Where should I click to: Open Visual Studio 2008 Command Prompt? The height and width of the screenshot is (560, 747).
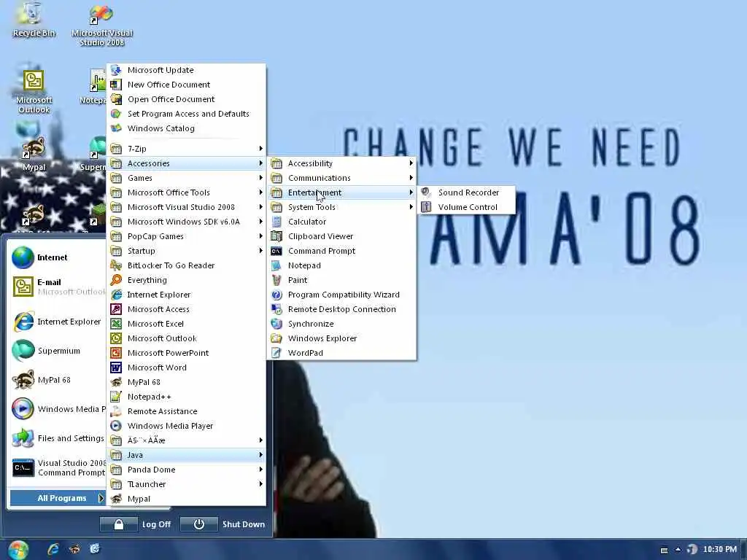click(x=57, y=467)
